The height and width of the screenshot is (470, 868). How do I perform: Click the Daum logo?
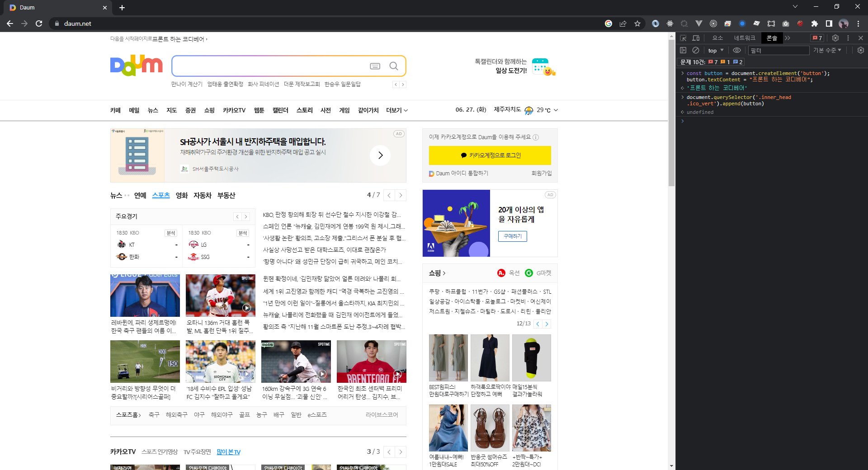[x=136, y=66]
